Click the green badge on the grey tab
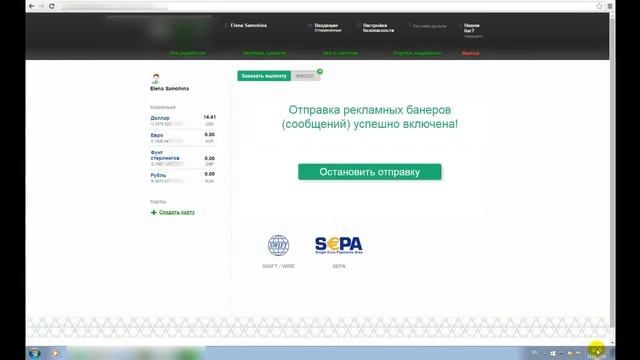Image resolution: width=640 pixels, height=360 pixels. [320, 71]
